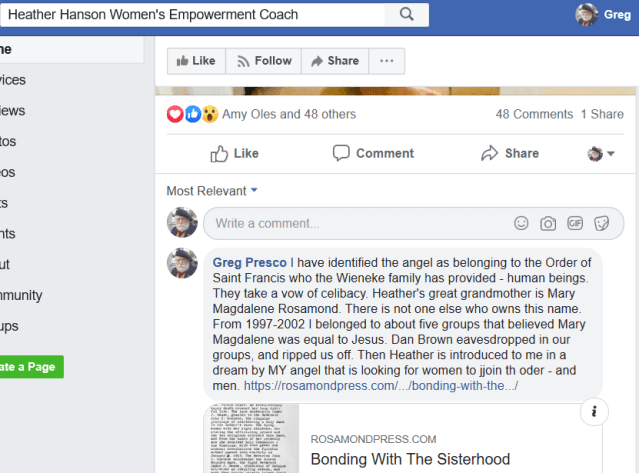The width and height of the screenshot is (639, 473).
Task: Attach a photo using camera icon
Action: pos(548,223)
